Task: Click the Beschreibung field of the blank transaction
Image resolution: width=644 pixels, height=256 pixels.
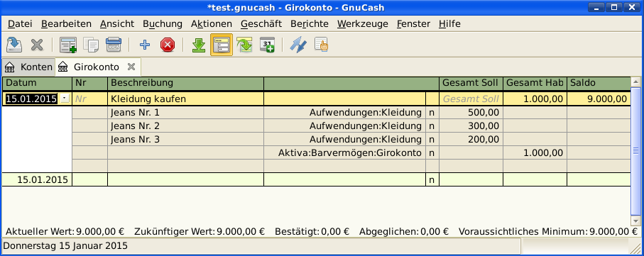Action: coord(185,179)
